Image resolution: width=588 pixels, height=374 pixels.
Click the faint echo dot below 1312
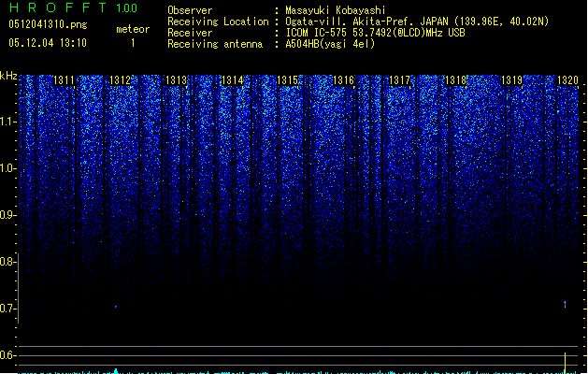[x=116, y=307]
